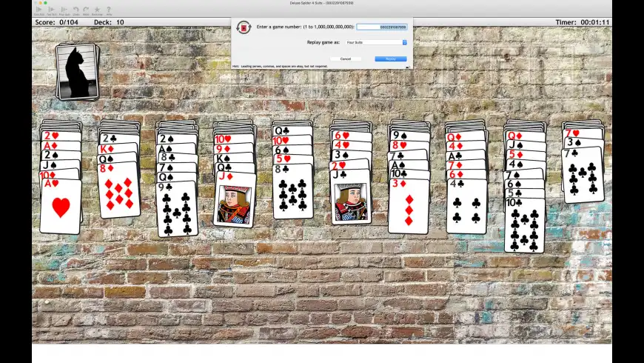Image resolution: width=644 pixels, height=363 pixels.
Task: Select the jack of clubs card
Action: point(350,197)
